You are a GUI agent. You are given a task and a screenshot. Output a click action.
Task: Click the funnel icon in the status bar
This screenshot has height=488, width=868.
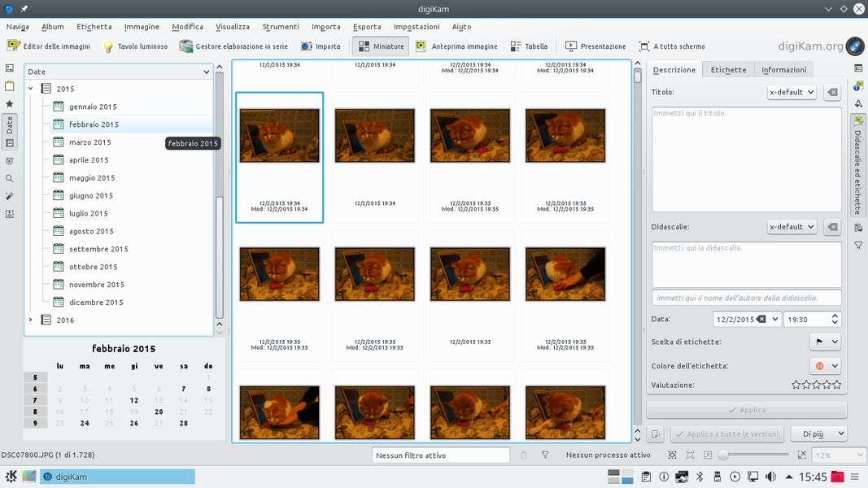(x=545, y=455)
